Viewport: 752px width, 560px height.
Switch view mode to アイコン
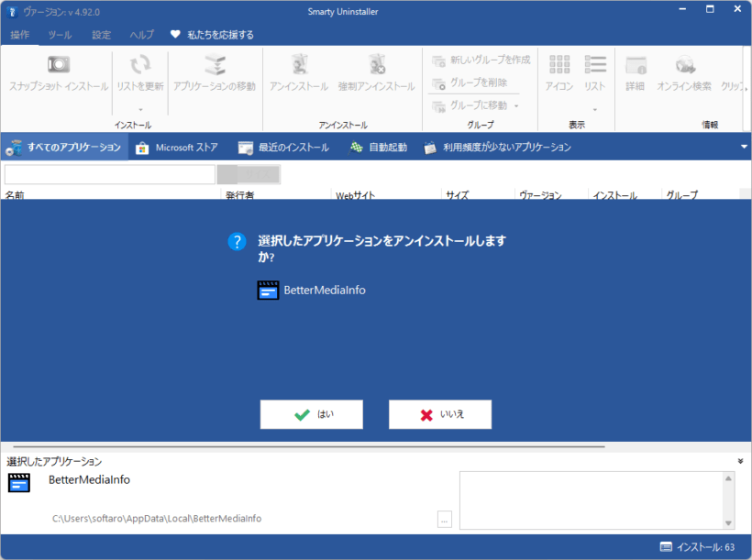click(558, 73)
